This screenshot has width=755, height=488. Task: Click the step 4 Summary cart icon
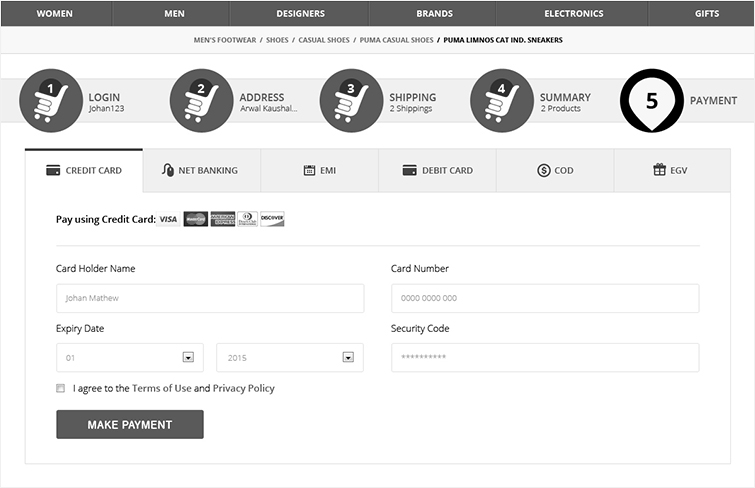(501, 101)
